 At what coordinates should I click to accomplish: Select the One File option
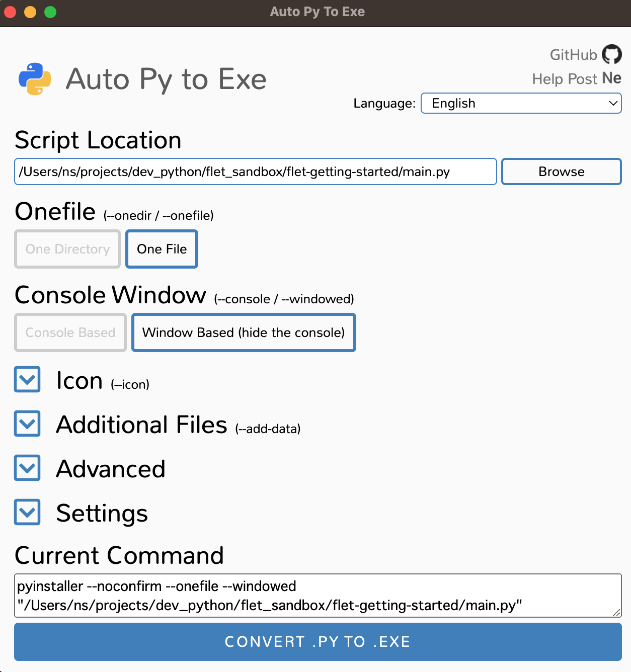point(162,249)
